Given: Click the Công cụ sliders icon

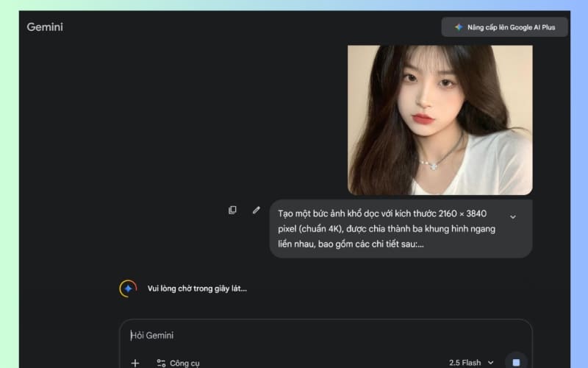Looking at the screenshot, I should click(x=161, y=363).
